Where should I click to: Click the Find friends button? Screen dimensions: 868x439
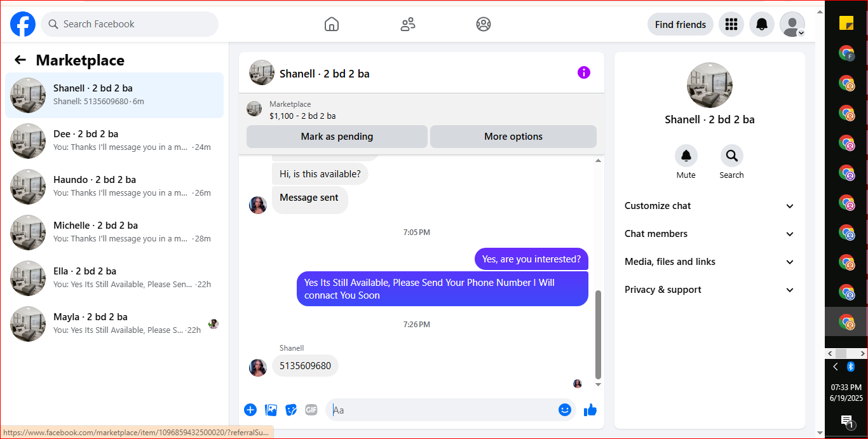681,24
